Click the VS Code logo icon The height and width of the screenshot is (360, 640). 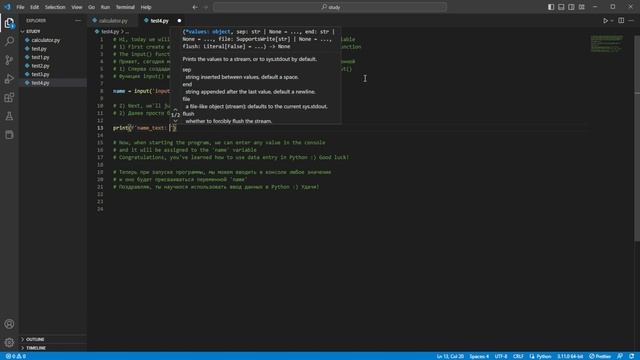(7, 7)
